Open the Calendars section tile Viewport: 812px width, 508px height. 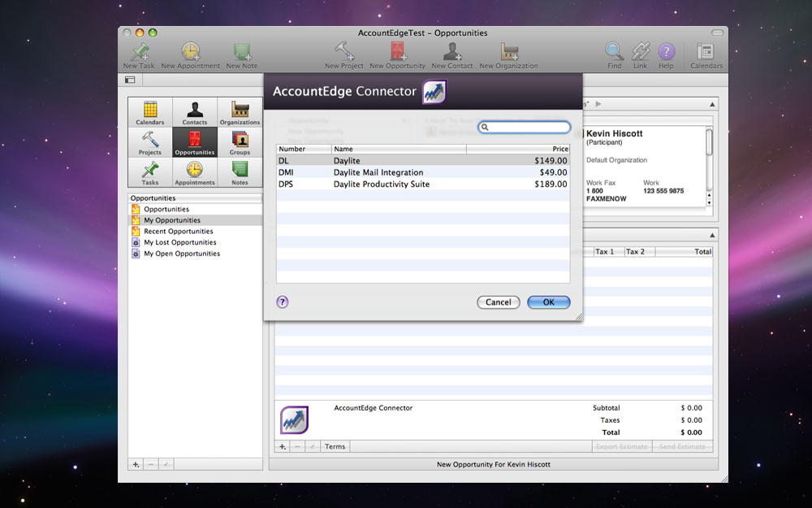[x=150, y=112]
